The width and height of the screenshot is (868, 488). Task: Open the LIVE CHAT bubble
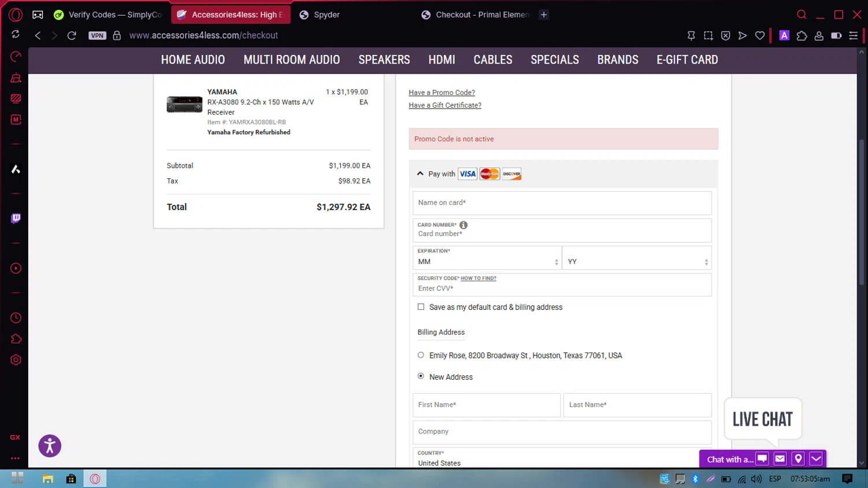(x=763, y=419)
